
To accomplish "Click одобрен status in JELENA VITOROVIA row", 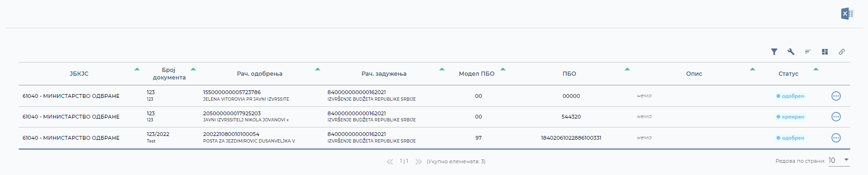I will (790, 96).
